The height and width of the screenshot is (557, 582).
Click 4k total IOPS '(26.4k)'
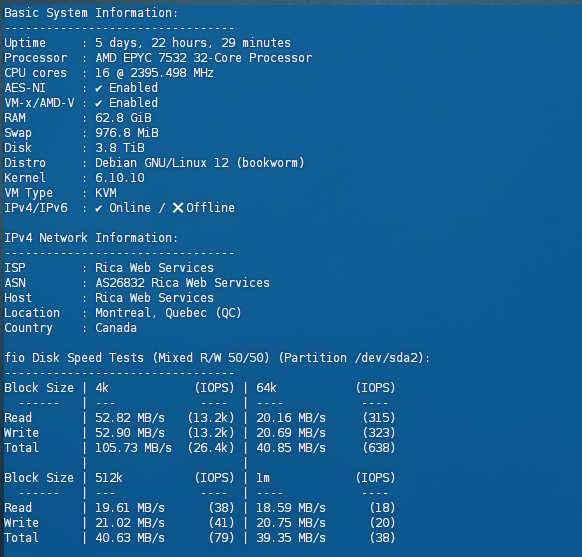211,448
